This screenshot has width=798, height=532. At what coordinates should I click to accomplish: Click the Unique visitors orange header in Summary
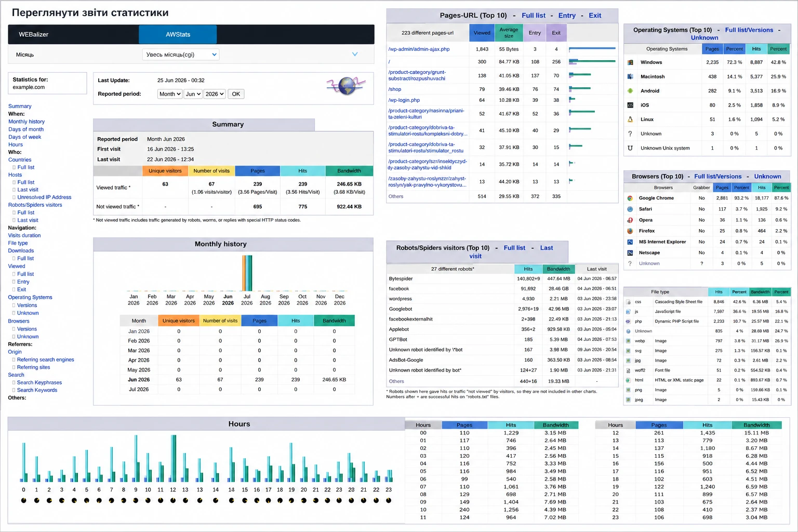[165, 171]
